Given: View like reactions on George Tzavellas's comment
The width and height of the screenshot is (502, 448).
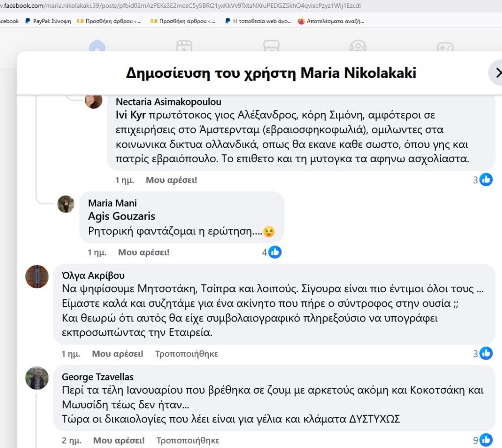Looking at the screenshot, I should click(x=483, y=440).
